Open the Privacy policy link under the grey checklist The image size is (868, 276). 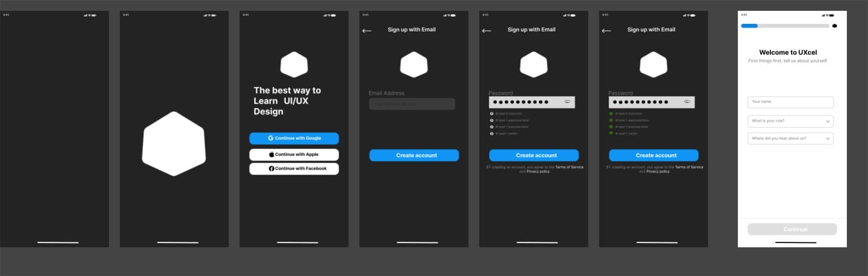coord(538,171)
